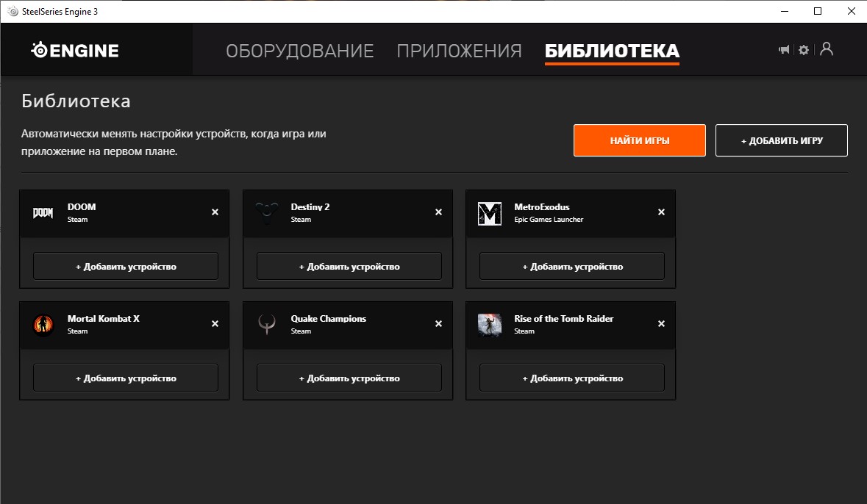867x504 pixels.
Task: Add a device to Destiny 2
Action: (x=349, y=267)
